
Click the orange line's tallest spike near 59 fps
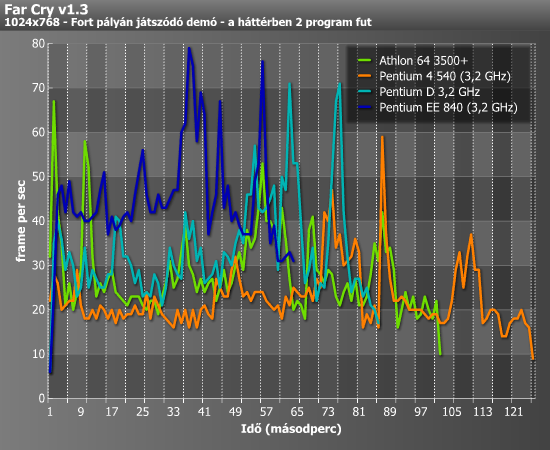coord(382,137)
